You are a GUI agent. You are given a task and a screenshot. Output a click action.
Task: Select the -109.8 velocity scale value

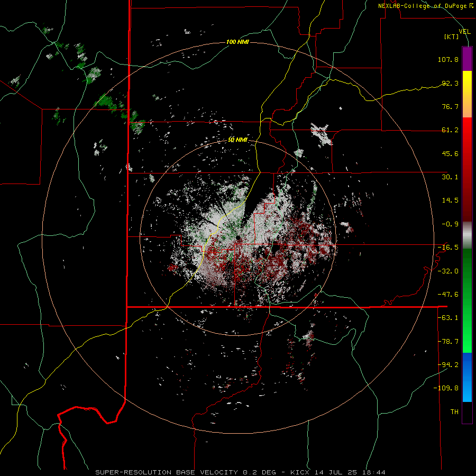pos(446,388)
